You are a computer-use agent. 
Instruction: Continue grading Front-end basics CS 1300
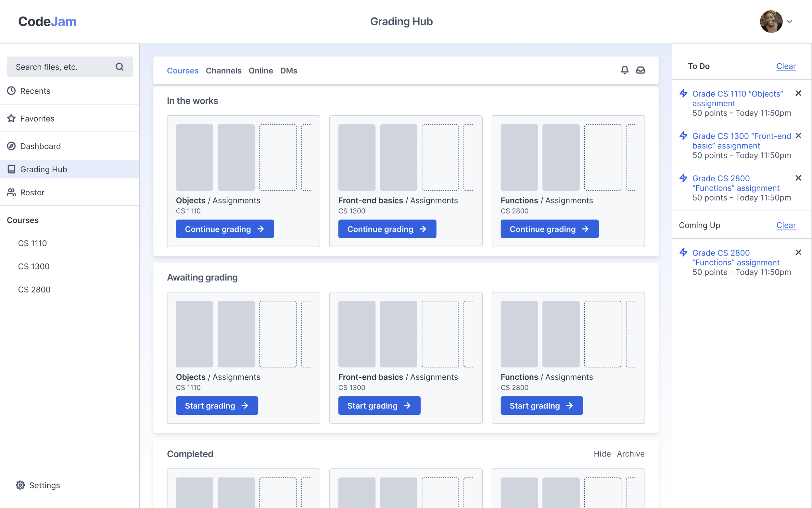point(387,229)
